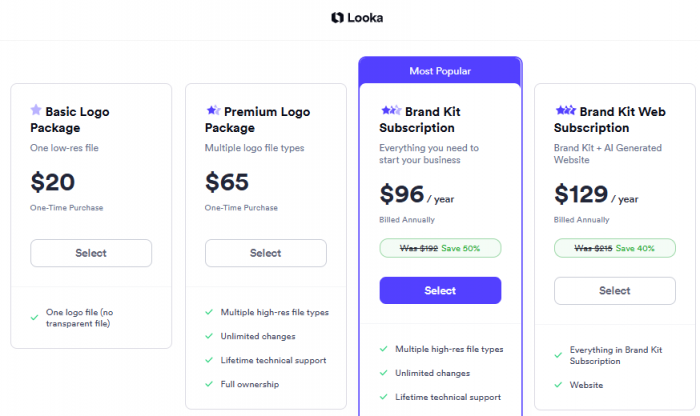
Task: Click checkmark beside Website feature
Action: (558, 385)
